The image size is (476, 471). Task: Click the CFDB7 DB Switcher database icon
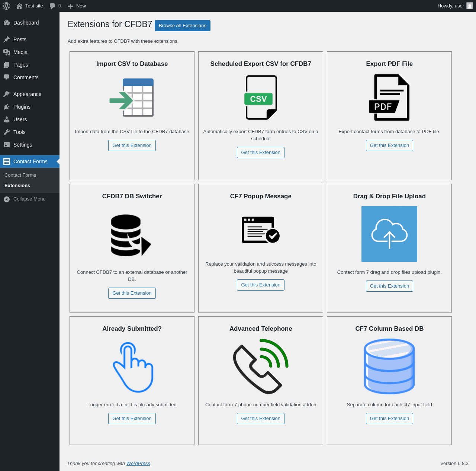click(131, 235)
